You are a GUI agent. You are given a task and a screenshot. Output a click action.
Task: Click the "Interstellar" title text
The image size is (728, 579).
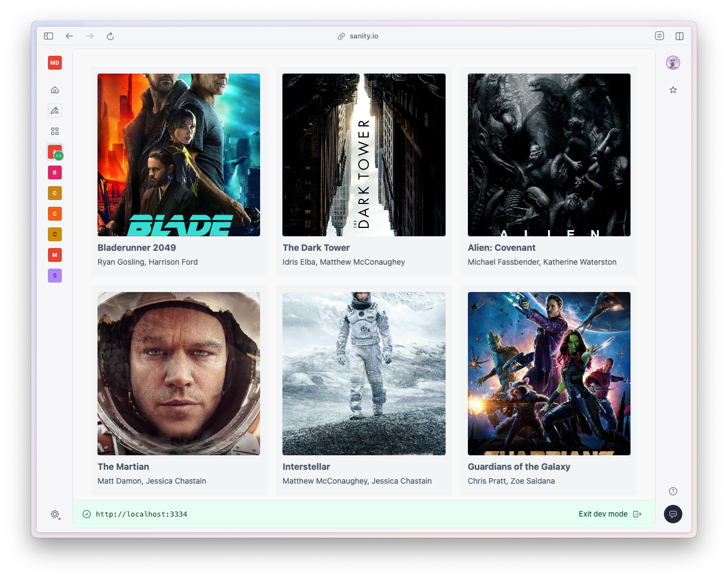pos(306,467)
